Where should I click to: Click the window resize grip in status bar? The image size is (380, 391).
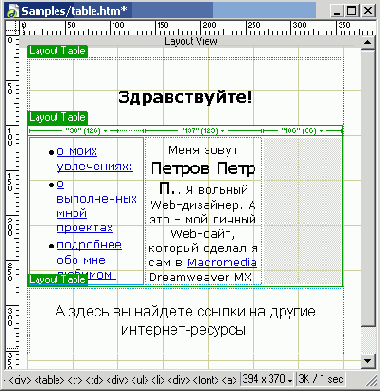pyautogui.click(x=372, y=381)
